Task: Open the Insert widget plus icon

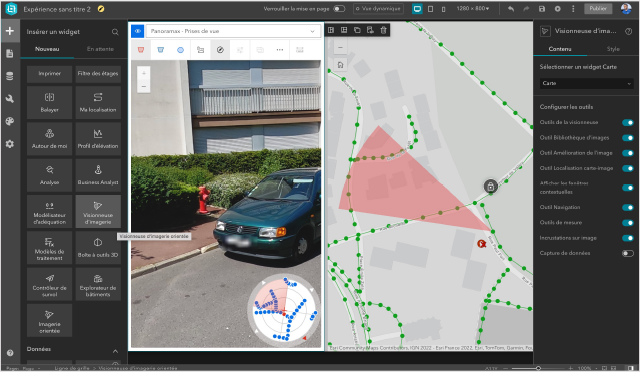Action: (10, 31)
